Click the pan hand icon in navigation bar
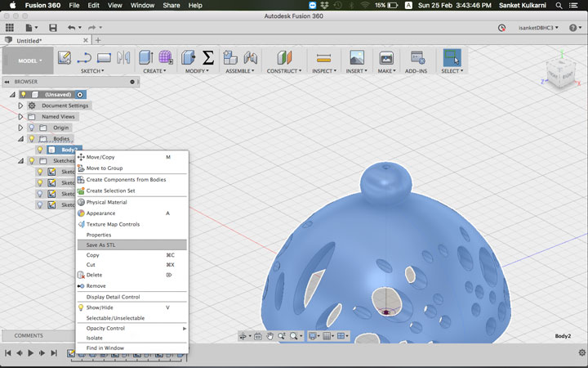 point(269,336)
